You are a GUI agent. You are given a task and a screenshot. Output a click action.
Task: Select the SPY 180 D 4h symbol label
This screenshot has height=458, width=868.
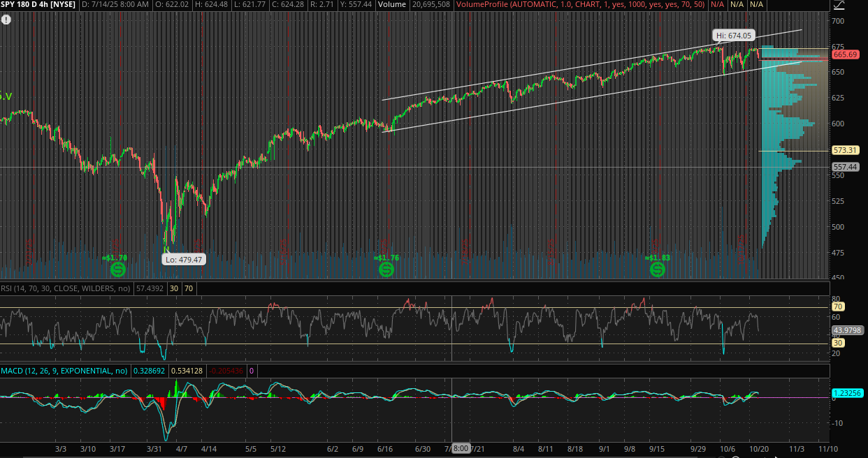point(38,5)
